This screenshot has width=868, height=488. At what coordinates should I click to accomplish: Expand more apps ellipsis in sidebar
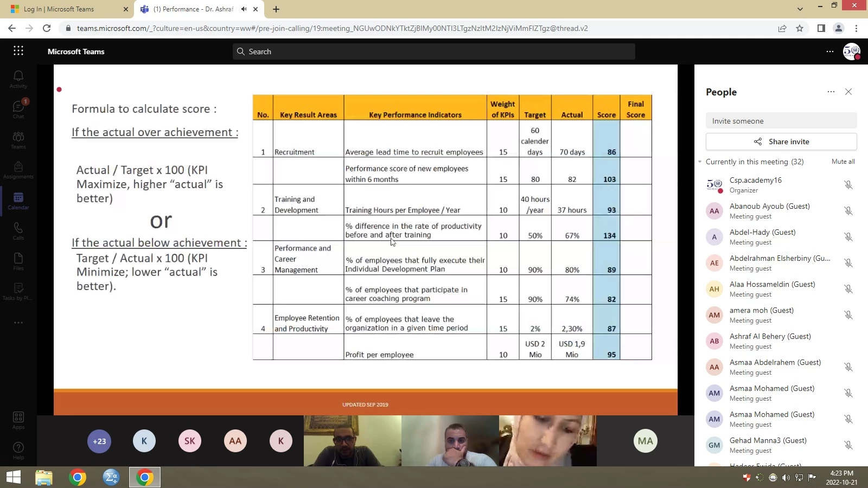tap(18, 323)
